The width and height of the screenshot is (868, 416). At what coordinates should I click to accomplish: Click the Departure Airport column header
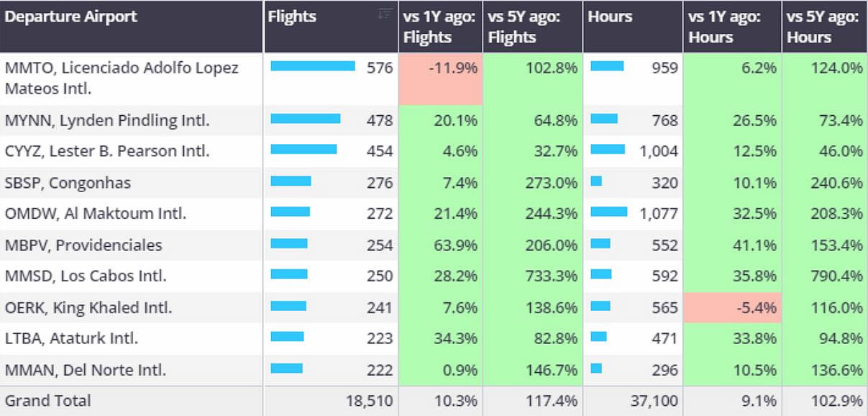coord(70,16)
